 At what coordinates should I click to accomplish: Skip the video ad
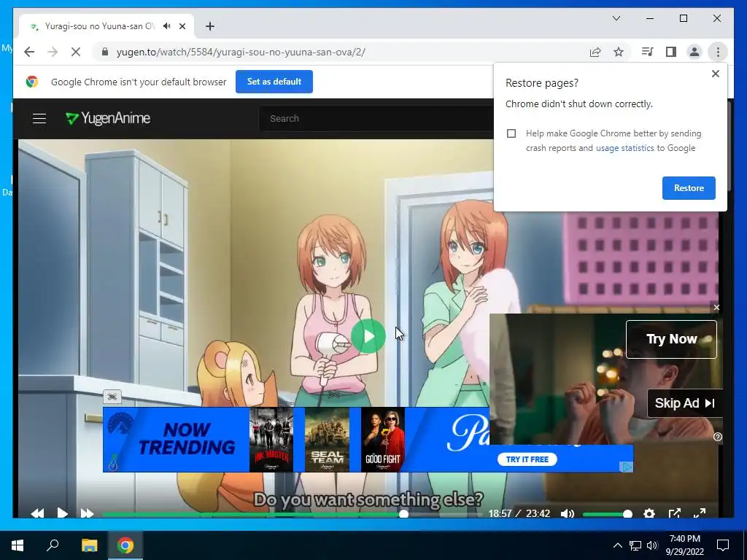(x=684, y=403)
